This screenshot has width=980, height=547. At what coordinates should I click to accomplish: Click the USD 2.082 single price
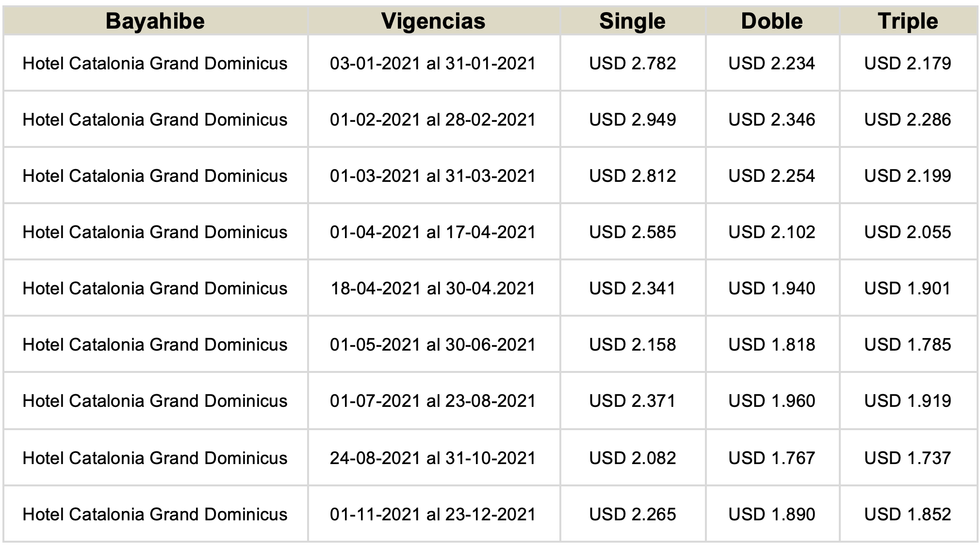tap(633, 458)
